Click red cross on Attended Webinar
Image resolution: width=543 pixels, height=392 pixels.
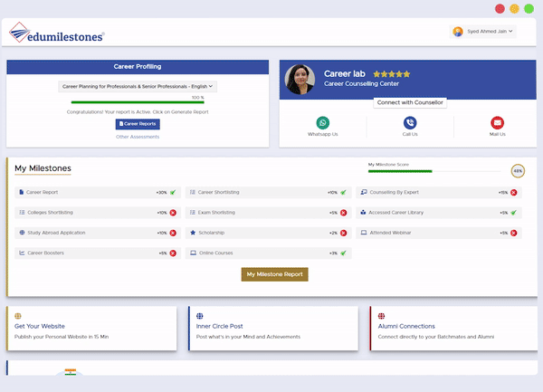pos(514,233)
